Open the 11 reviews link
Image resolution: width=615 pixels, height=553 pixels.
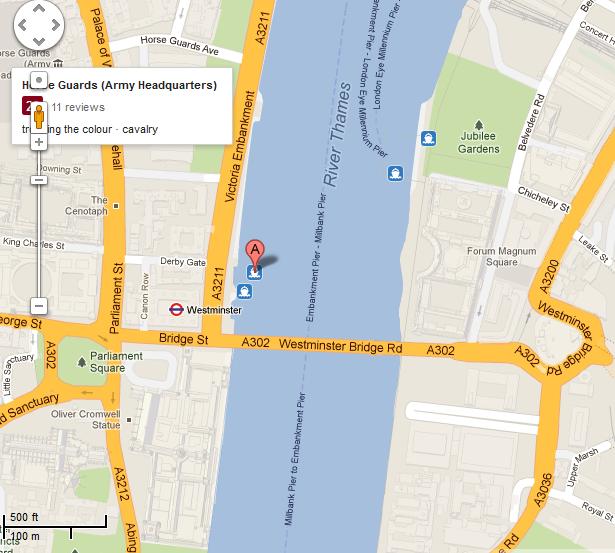tap(78, 107)
